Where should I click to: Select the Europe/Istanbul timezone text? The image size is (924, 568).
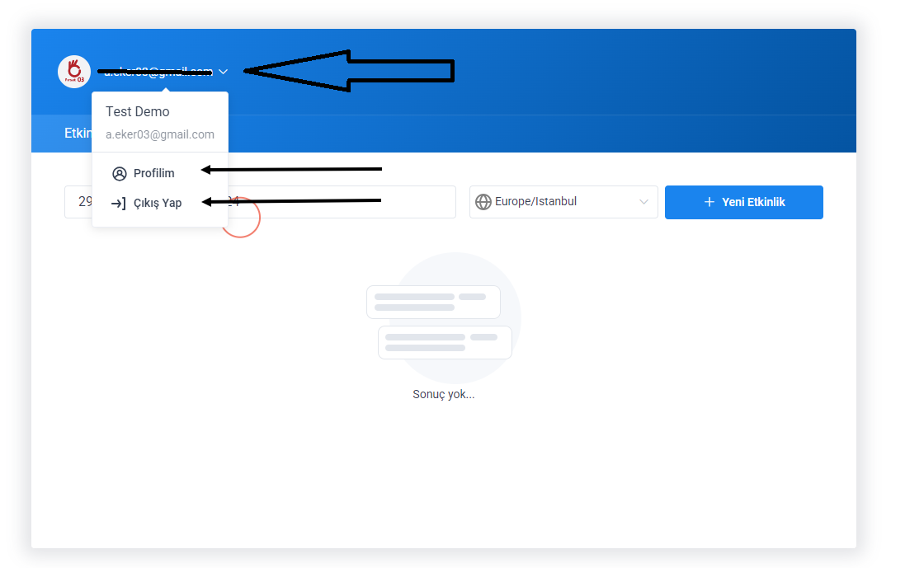coord(535,201)
